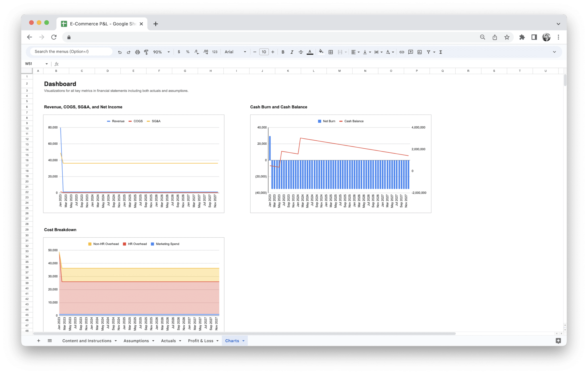Switch to the Assumptions sheet

[136, 341]
